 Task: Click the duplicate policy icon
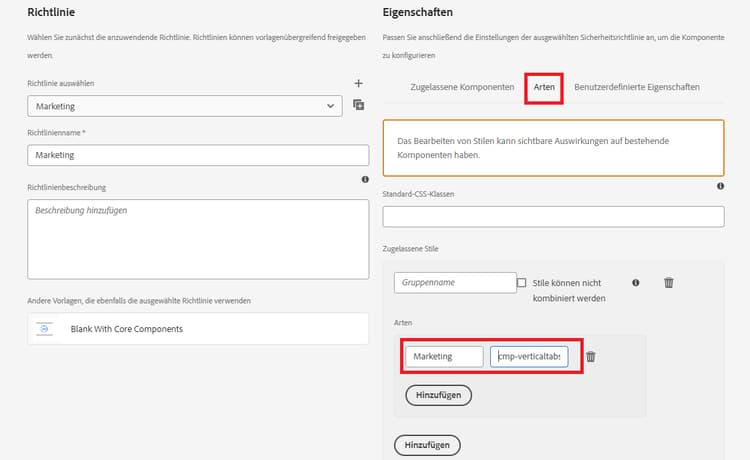tap(359, 105)
